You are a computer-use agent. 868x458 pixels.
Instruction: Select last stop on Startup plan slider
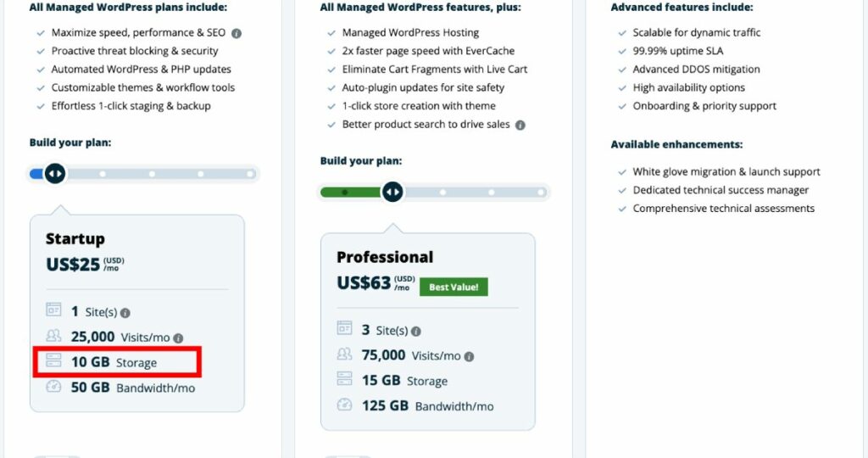click(x=250, y=174)
